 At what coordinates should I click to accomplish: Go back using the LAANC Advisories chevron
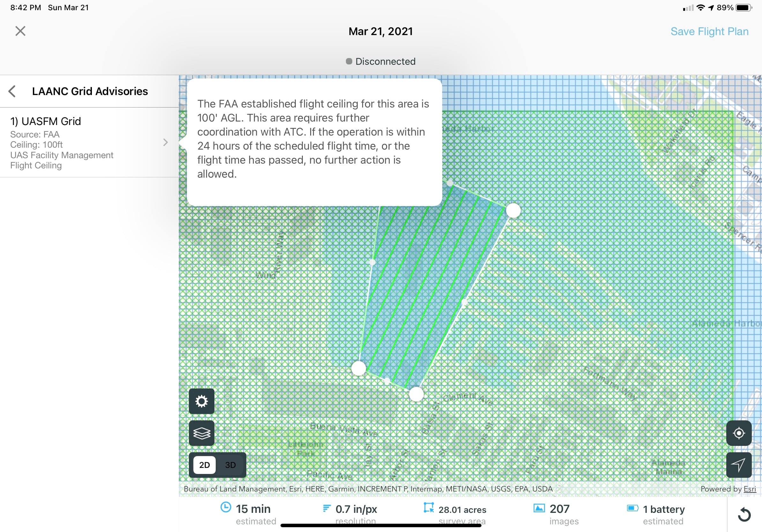coord(13,91)
